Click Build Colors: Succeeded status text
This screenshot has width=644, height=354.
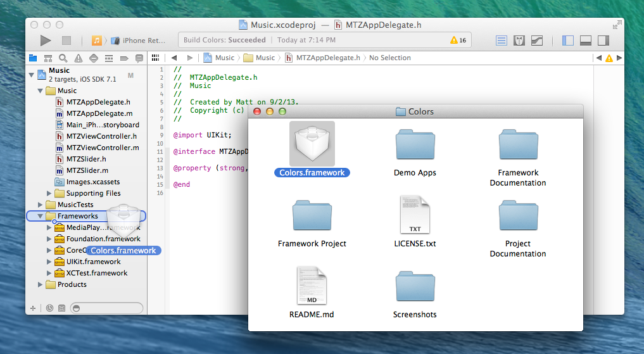point(225,40)
